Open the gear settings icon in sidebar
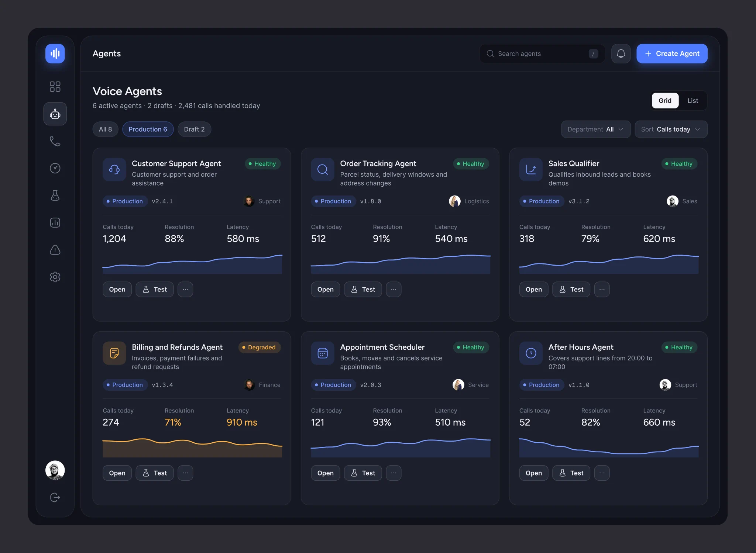756x553 pixels. (55, 277)
